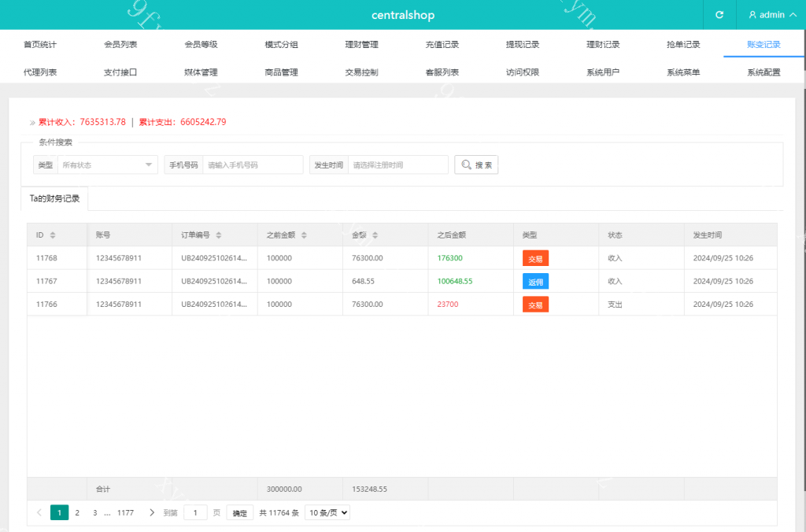
Task: Go to previous page arrow
Action: tap(39, 512)
